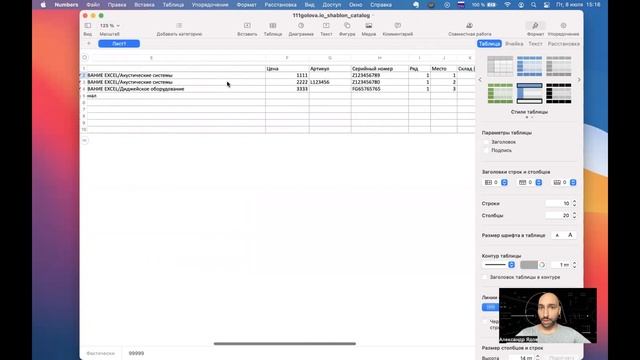Image resolution: width=640 pixels, height=360 pixels.
Task: Click the Столбцы (Columns) count stepper
Action: (574, 215)
